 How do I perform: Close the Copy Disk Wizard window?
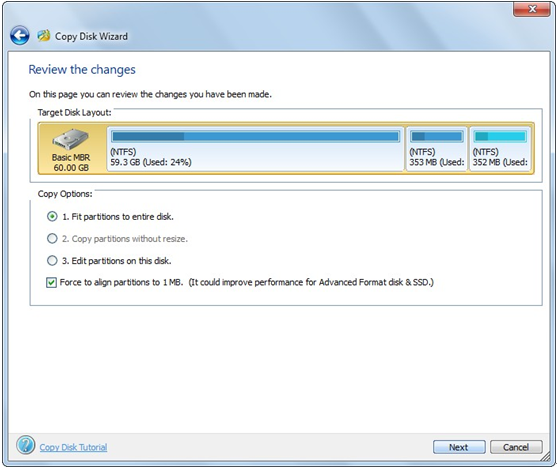pyautogui.click(x=531, y=9)
